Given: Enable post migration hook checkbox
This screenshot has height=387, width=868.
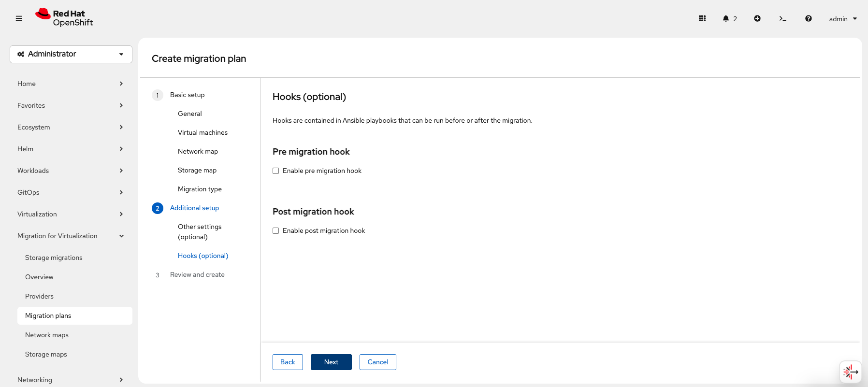Looking at the screenshot, I should point(276,231).
